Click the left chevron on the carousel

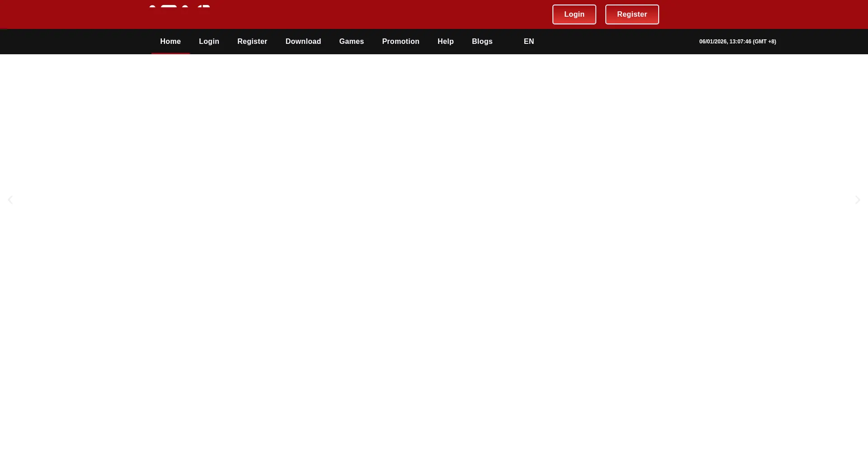[x=10, y=200]
